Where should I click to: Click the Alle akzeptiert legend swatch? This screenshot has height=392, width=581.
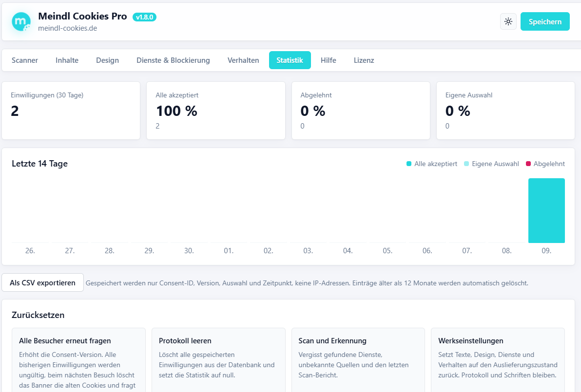409,164
